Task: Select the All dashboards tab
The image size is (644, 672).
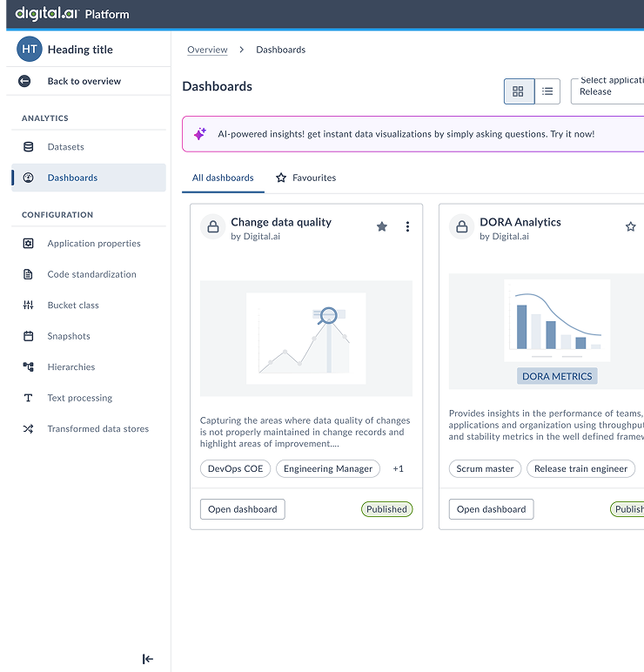Action: click(x=223, y=178)
